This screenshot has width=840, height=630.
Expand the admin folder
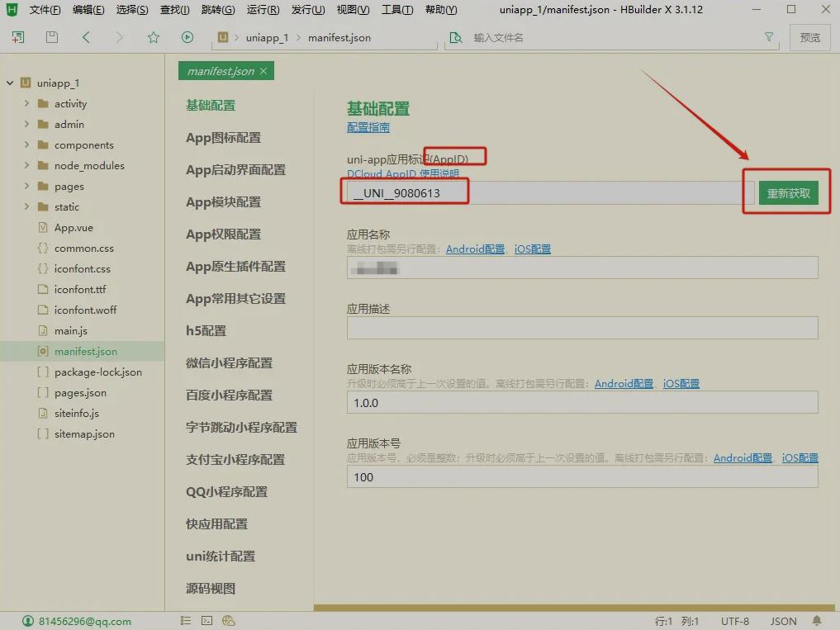point(26,125)
